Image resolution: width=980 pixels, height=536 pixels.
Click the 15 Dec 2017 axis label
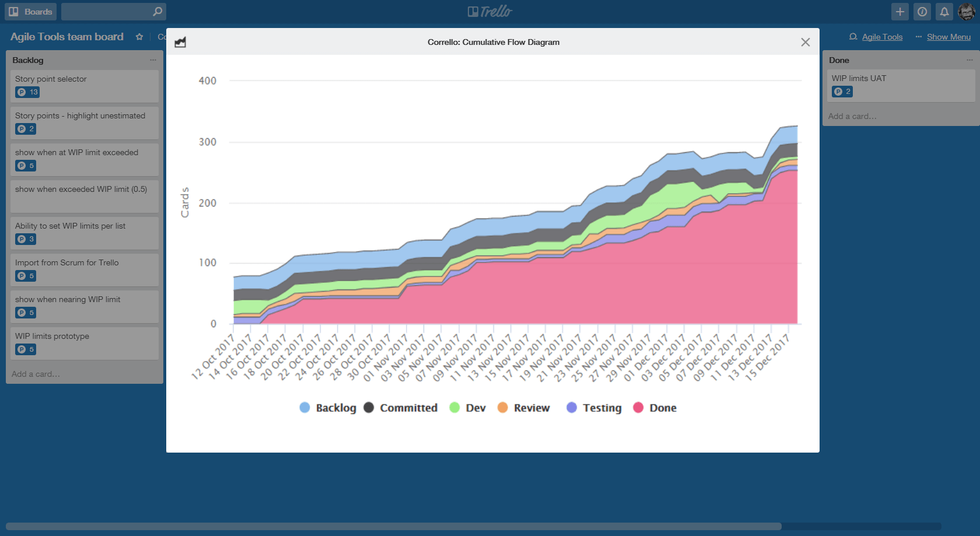(768, 356)
